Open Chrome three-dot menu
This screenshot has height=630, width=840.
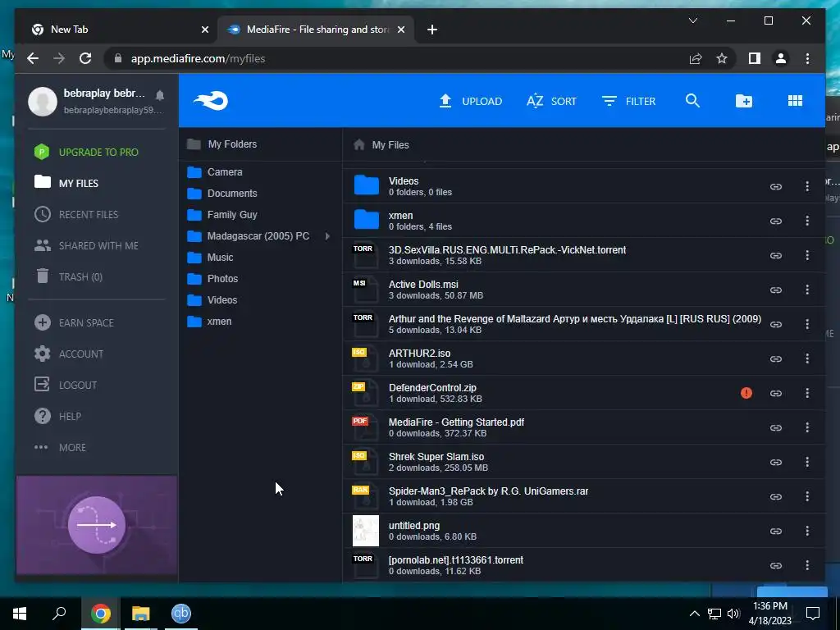pyautogui.click(x=807, y=58)
